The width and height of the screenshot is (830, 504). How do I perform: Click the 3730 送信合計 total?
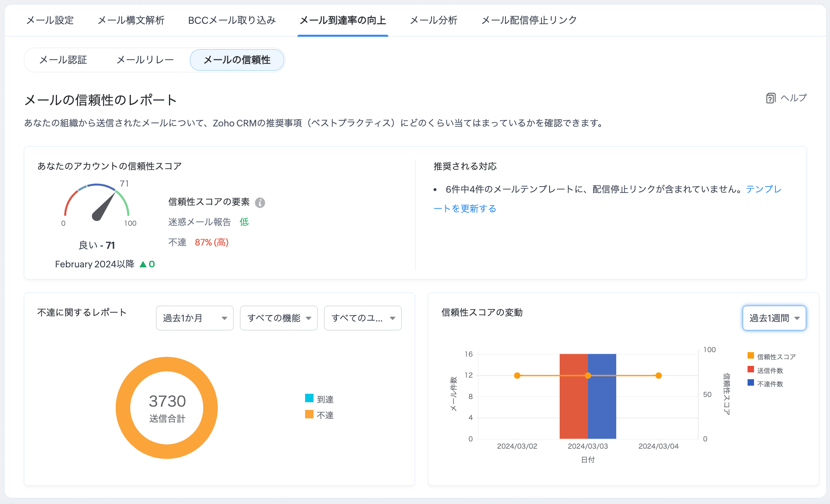(x=167, y=408)
